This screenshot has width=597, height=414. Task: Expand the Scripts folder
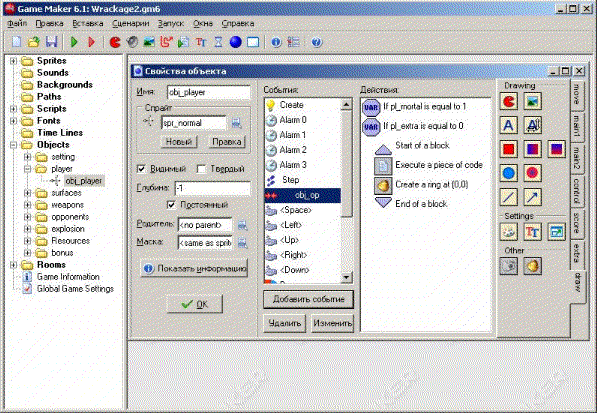point(13,109)
